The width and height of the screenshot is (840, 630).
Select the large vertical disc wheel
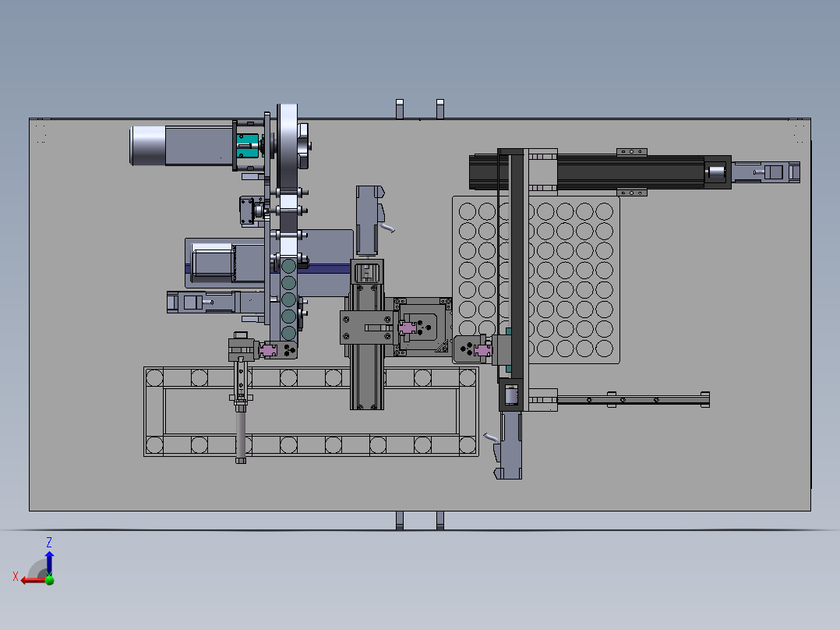[288, 147]
